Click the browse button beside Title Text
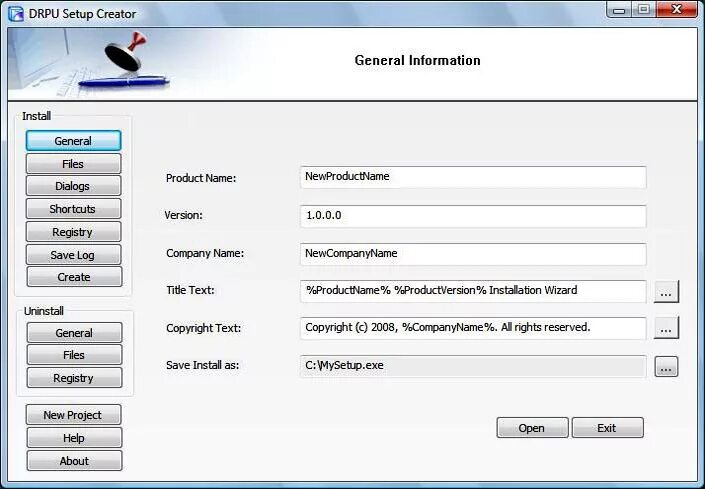The image size is (705, 489). click(666, 292)
